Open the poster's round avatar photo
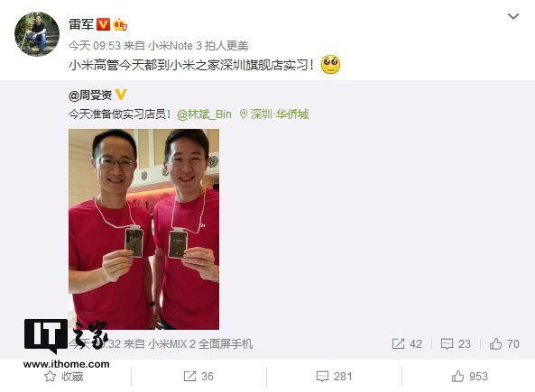This screenshot has height=392, width=535. click(x=37, y=34)
